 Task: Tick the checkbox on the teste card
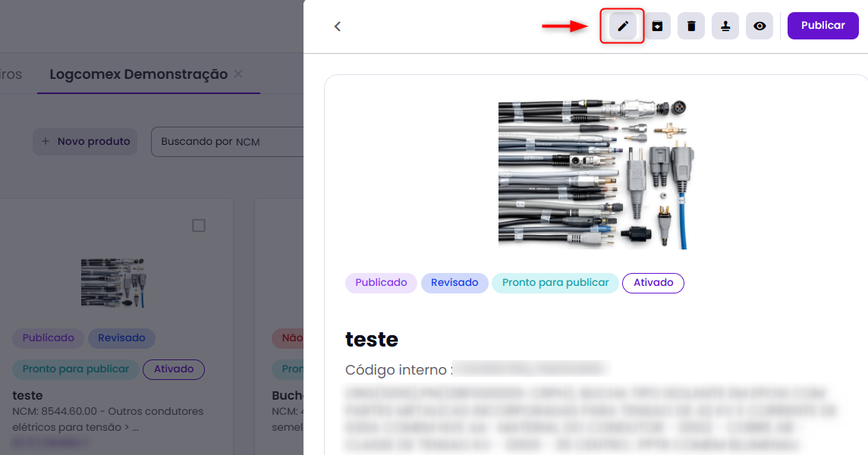click(x=199, y=226)
